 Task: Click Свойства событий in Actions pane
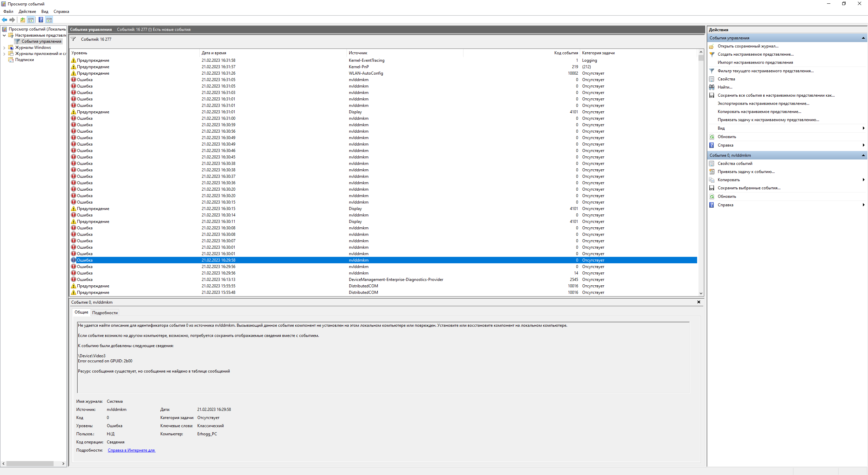tap(735, 164)
